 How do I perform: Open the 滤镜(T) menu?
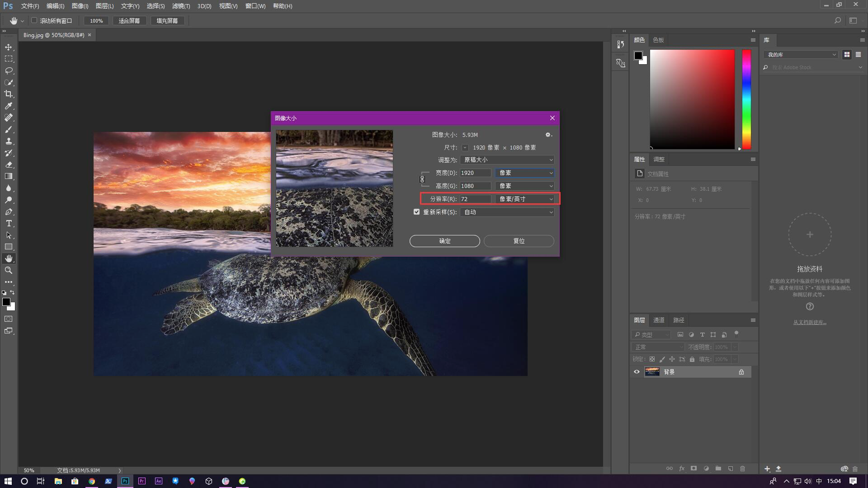click(181, 6)
